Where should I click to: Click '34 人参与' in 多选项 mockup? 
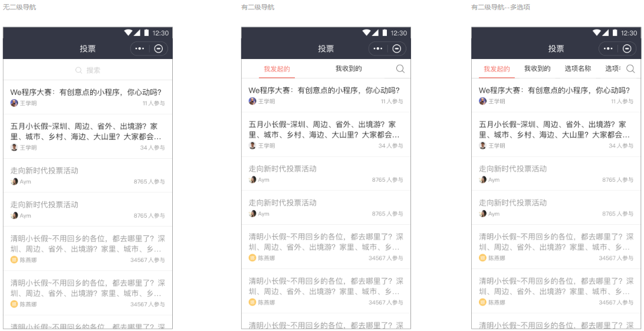point(620,145)
